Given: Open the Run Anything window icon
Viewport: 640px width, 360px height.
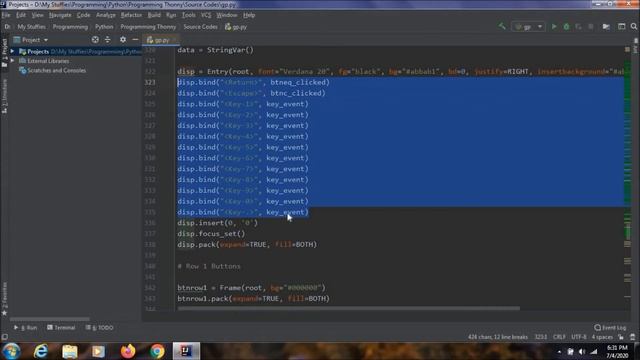Looking at the screenshot, I should point(621,27).
